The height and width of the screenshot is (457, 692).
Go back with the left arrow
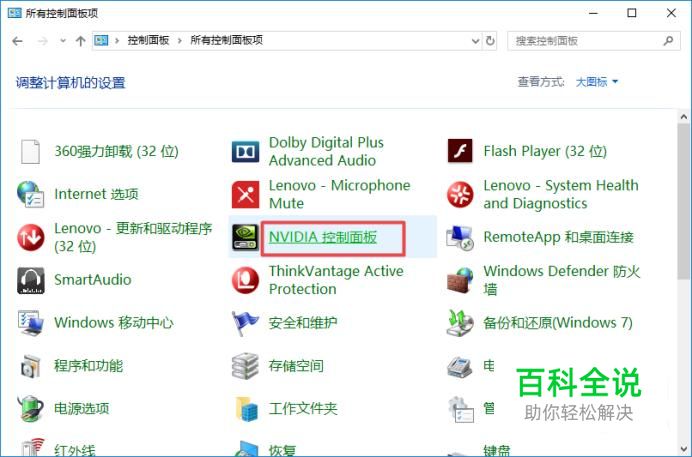tap(18, 41)
